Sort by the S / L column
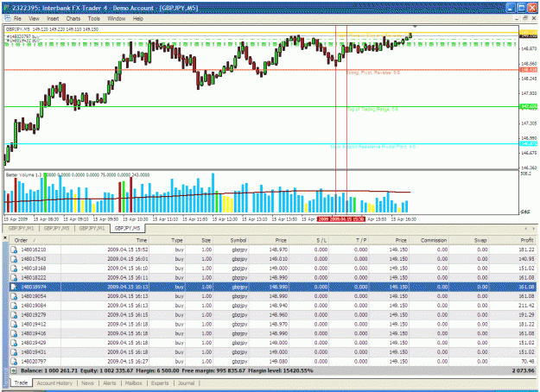Screen dimensions: 540x392 point(309,240)
